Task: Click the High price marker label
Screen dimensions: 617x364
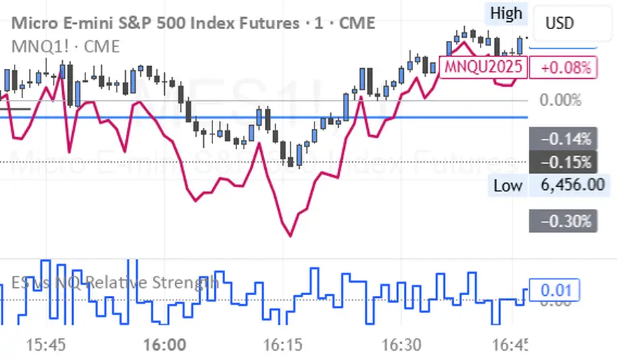Action: [506, 13]
